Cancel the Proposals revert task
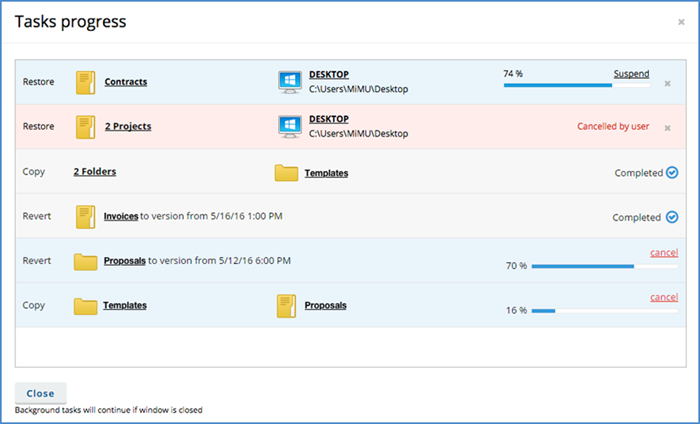Image resolution: width=700 pixels, height=424 pixels. (x=663, y=253)
